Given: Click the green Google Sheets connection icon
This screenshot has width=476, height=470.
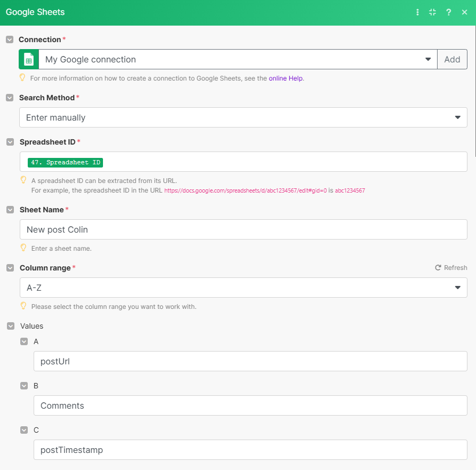Looking at the screenshot, I should (x=29, y=59).
